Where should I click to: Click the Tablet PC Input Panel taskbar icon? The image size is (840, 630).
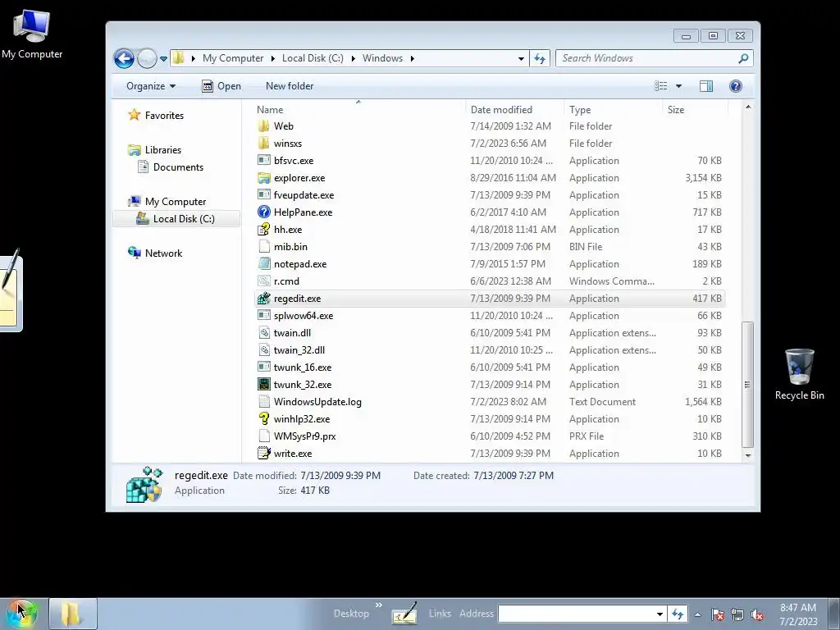coord(405,614)
